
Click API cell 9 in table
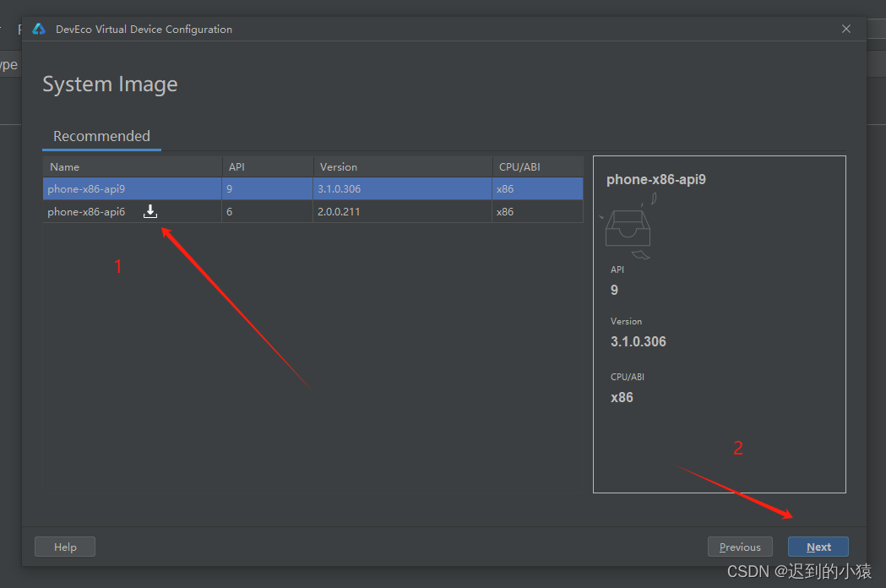(x=267, y=189)
